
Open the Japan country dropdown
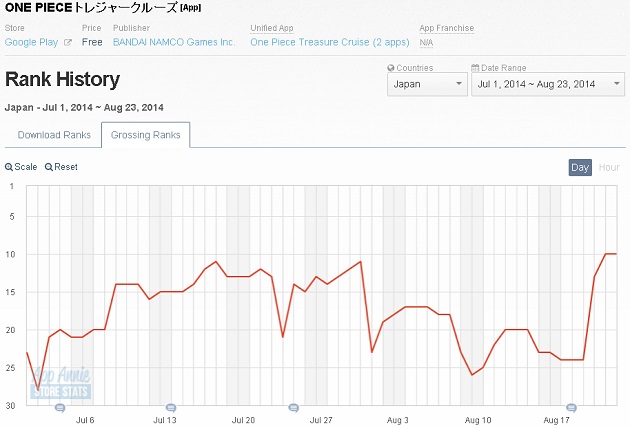tap(427, 84)
